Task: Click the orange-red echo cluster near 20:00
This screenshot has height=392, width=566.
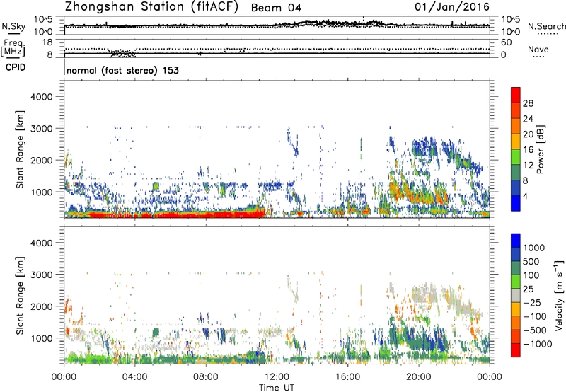Action: pos(419,191)
